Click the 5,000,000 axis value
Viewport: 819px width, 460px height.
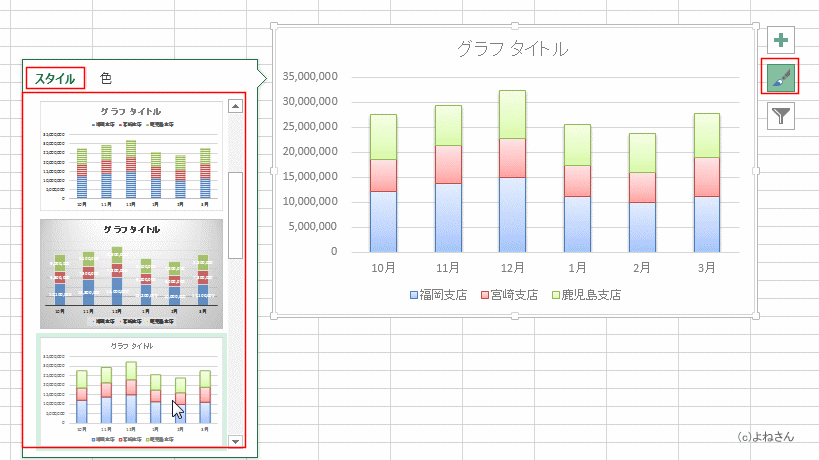pyautogui.click(x=313, y=227)
